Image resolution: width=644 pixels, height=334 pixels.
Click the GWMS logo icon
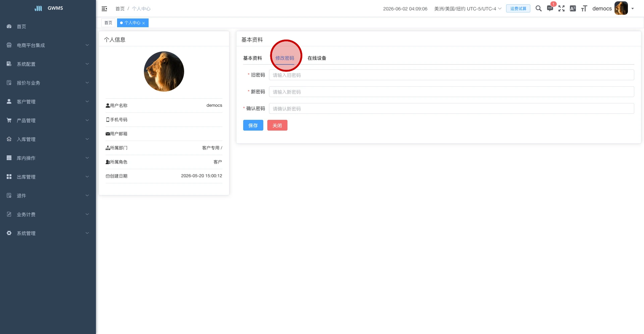38,8
